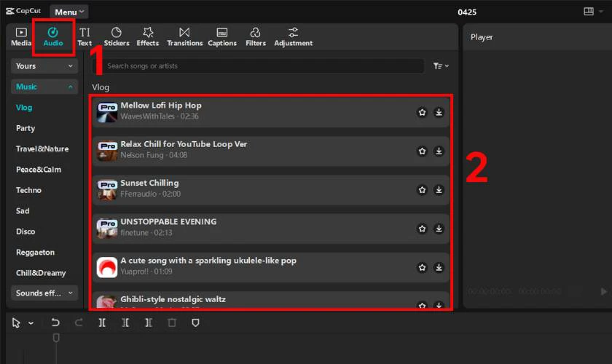
Task: Favorite the UNSTOPPABLE EVENING track
Action: coord(422,229)
